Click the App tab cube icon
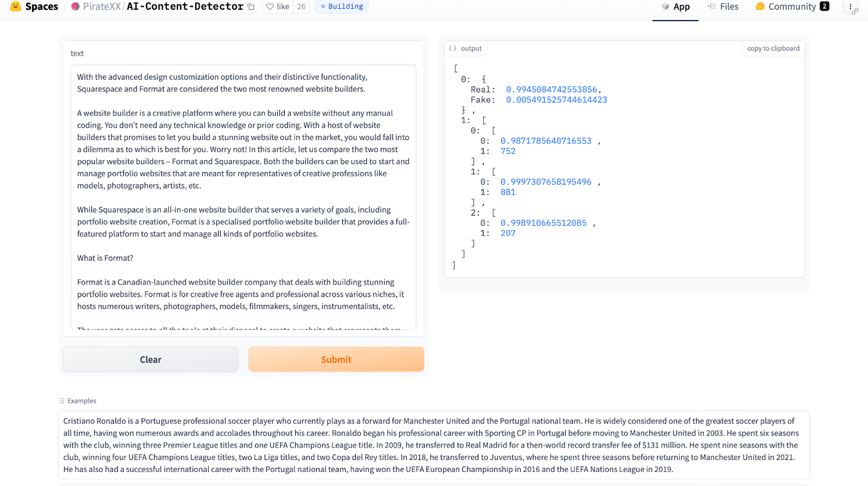The image size is (868, 486). [666, 7]
